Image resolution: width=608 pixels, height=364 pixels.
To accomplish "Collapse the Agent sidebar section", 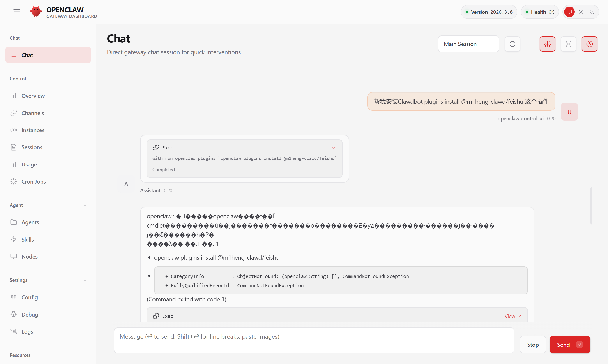I will (85, 205).
